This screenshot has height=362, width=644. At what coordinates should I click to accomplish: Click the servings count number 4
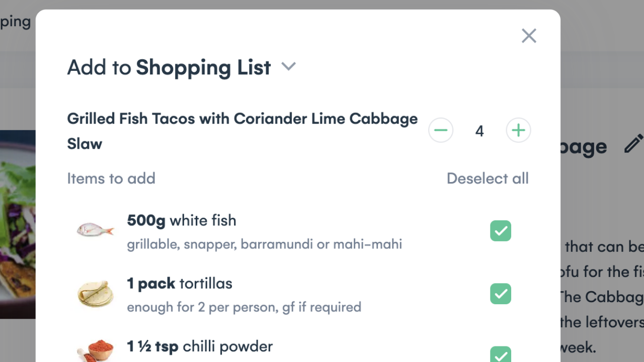pos(479,131)
